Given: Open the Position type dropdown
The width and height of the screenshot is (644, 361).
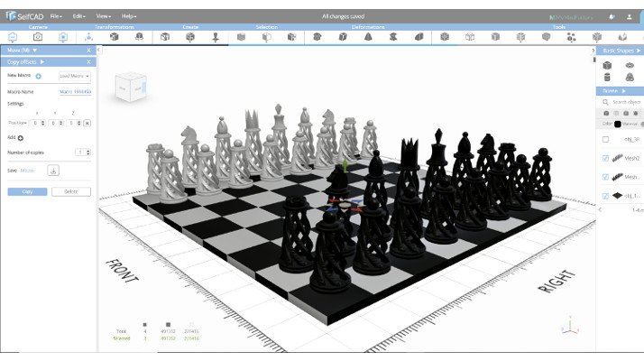Looking at the screenshot, I should 18,123.
